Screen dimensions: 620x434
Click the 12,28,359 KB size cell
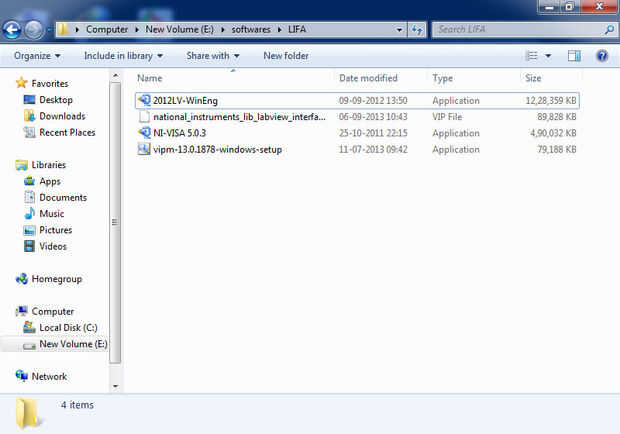point(550,100)
